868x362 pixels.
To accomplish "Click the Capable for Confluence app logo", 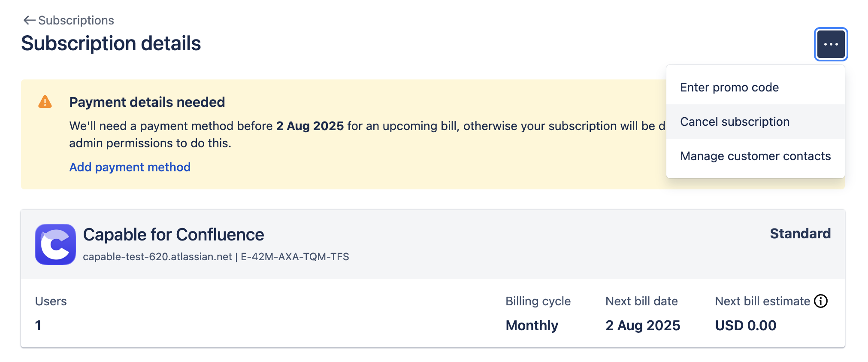I will point(55,244).
